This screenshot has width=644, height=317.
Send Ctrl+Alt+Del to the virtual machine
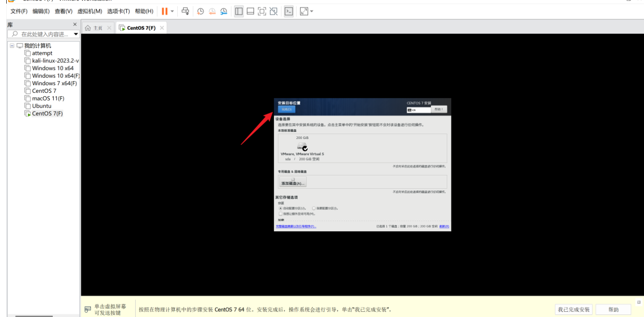(x=185, y=11)
